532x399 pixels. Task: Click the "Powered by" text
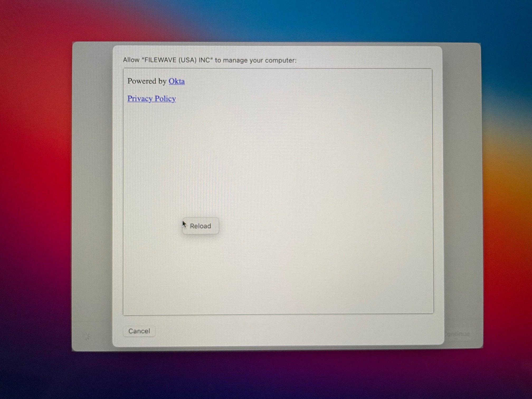coord(147,81)
